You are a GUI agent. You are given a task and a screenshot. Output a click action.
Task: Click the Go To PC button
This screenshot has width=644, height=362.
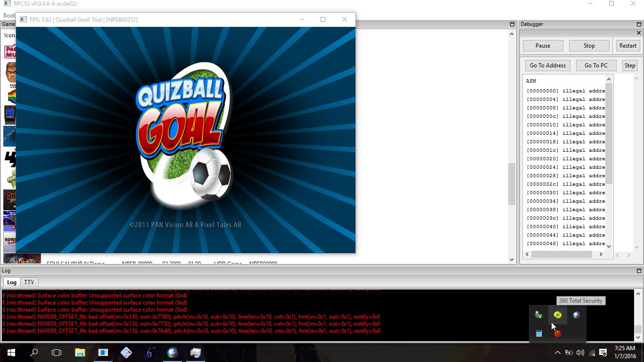click(596, 66)
